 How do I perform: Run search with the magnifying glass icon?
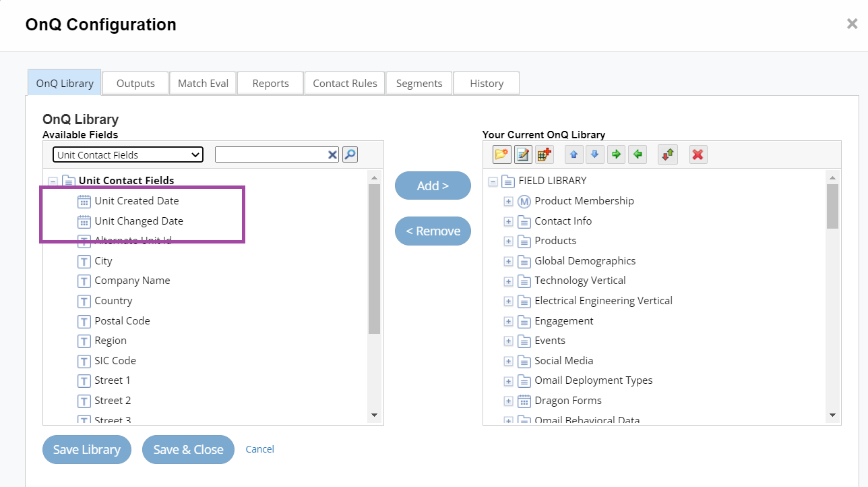tap(350, 154)
